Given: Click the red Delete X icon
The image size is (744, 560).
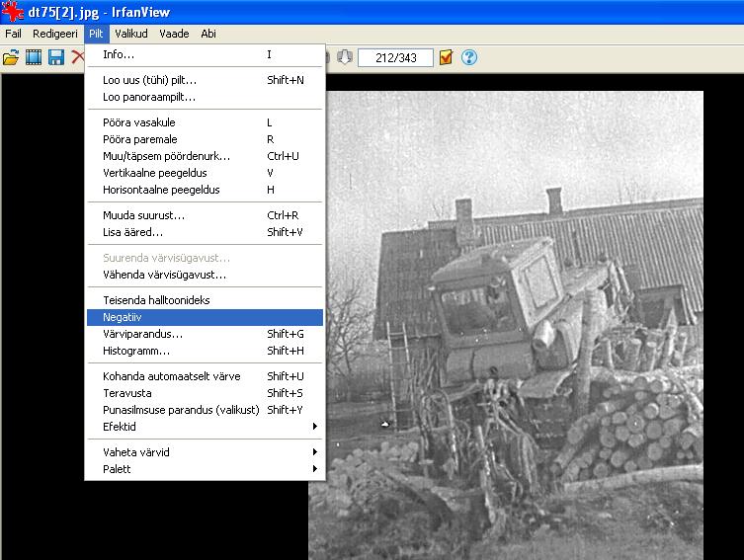Looking at the screenshot, I should (x=77, y=57).
